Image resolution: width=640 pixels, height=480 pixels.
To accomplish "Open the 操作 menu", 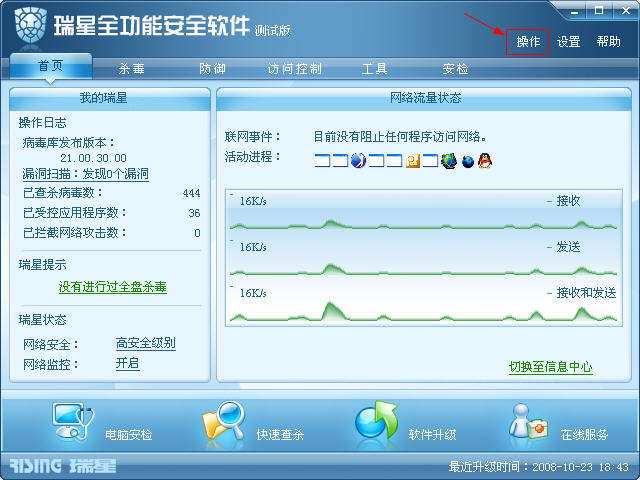I will point(528,42).
